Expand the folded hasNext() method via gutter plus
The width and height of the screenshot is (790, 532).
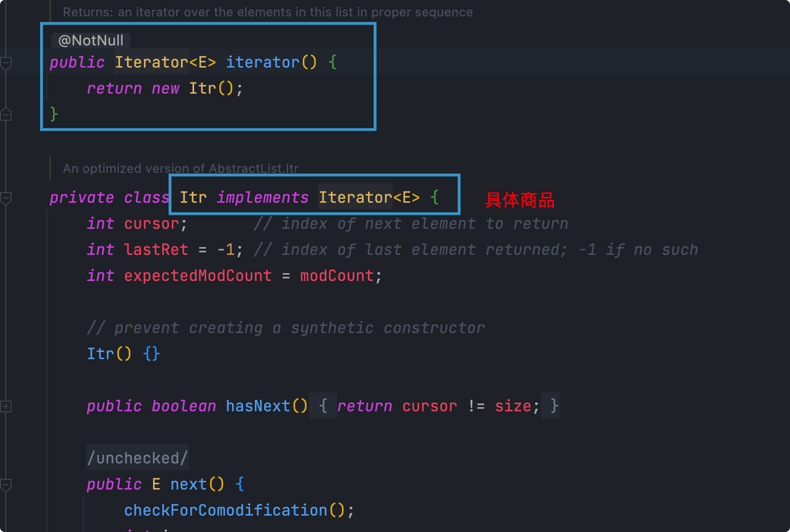coord(6,406)
